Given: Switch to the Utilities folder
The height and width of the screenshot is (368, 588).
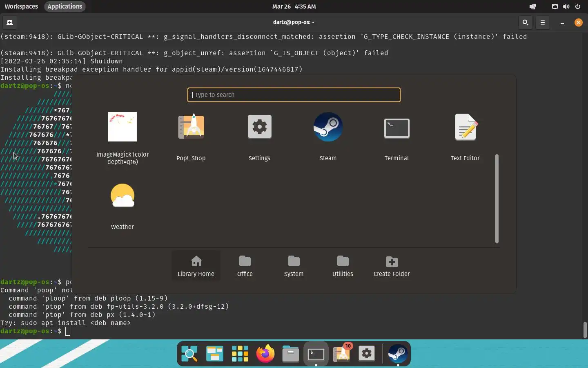Looking at the screenshot, I should tap(343, 266).
